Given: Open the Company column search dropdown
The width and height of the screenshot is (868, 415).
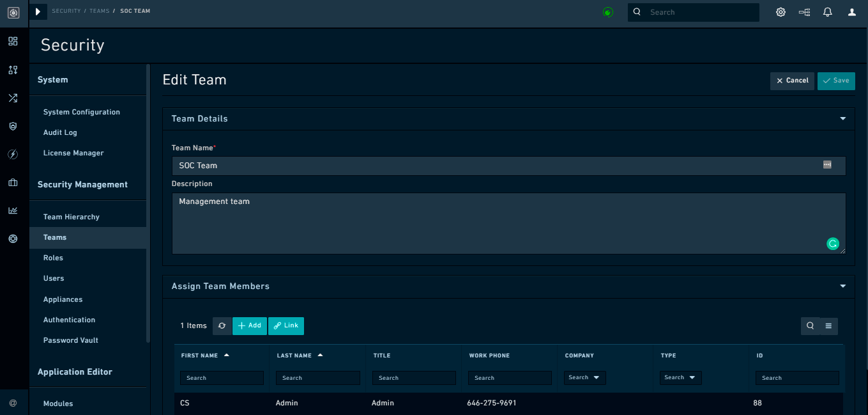Looking at the screenshot, I should click(584, 377).
